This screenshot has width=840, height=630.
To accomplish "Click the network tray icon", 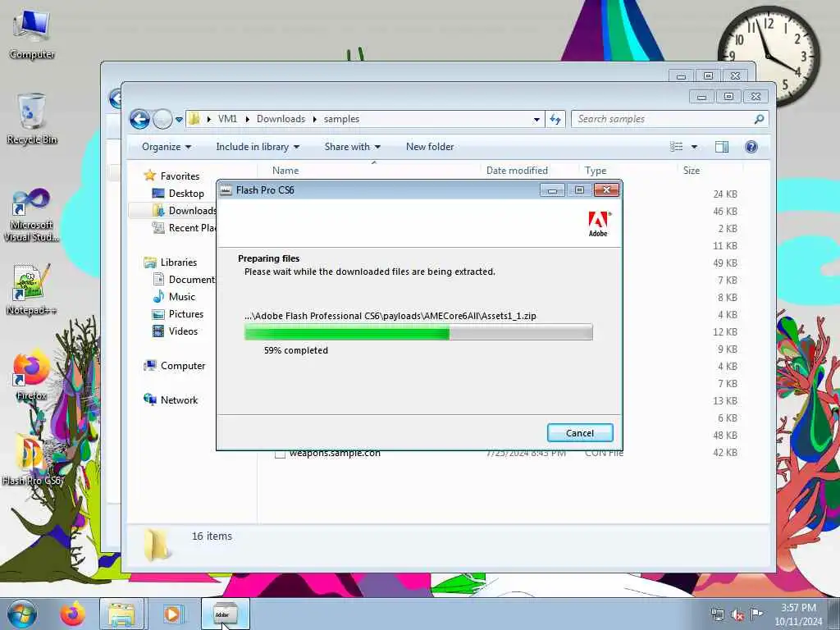I will 717,614.
